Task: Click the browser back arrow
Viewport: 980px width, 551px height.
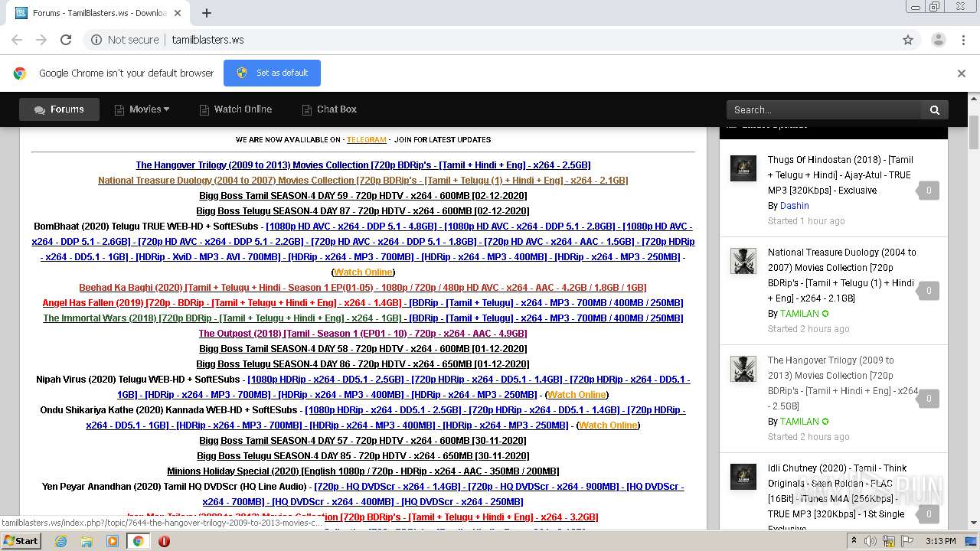Action: [17, 40]
